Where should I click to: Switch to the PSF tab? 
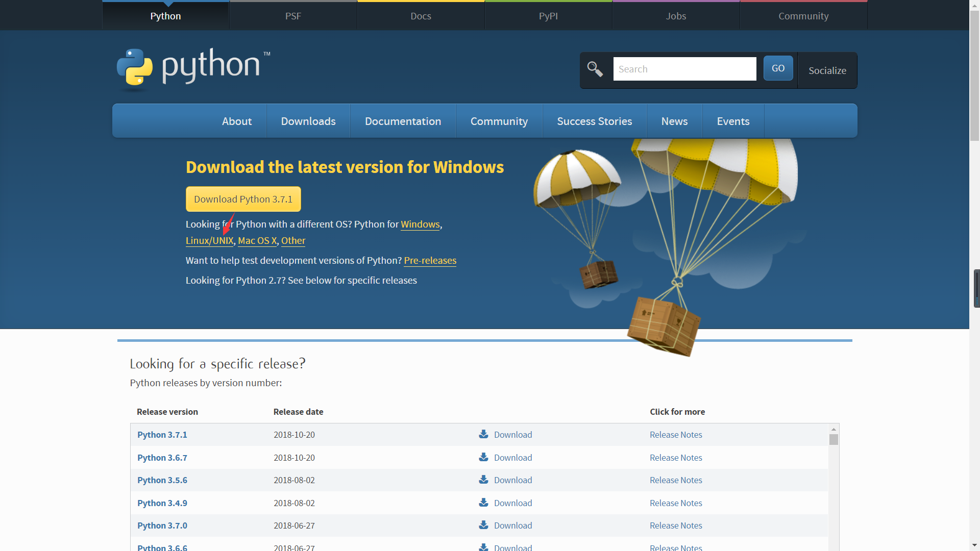(293, 16)
